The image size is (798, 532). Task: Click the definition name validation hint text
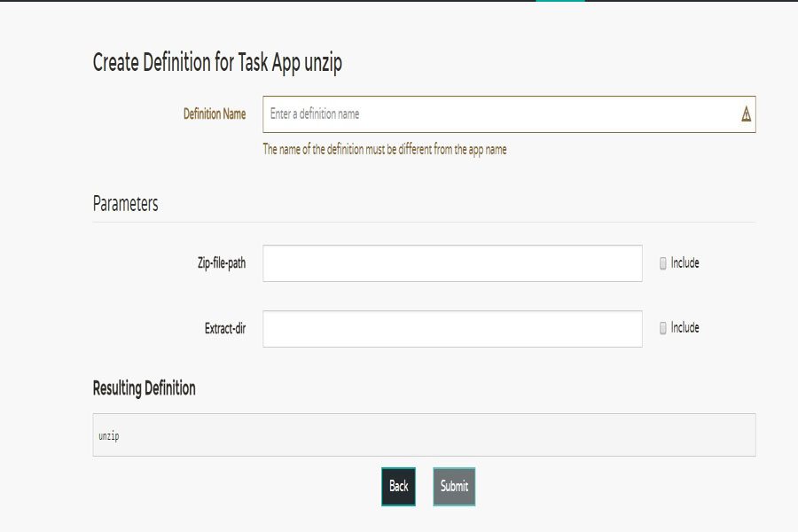pyautogui.click(x=385, y=150)
